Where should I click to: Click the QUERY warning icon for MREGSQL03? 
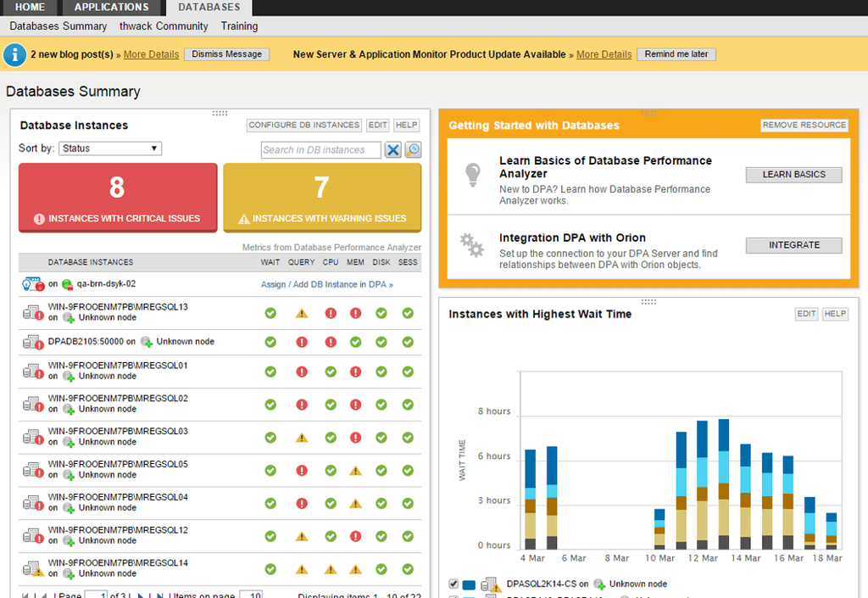pos(302,438)
